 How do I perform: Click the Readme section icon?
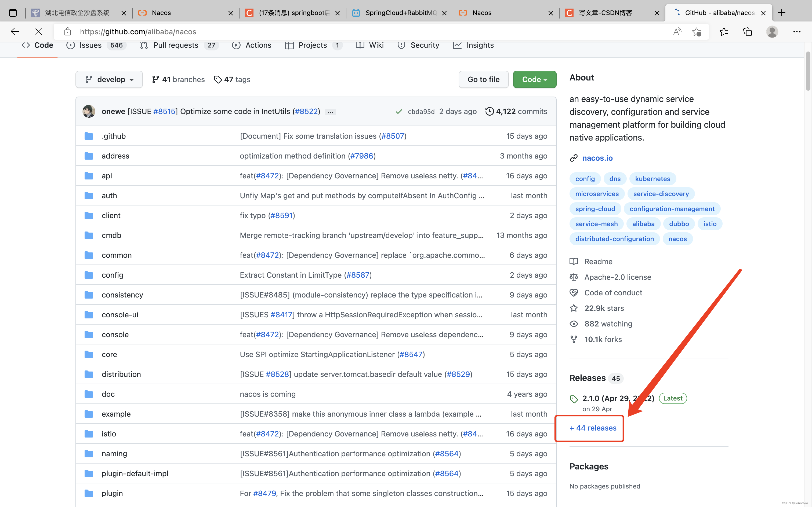tap(574, 261)
